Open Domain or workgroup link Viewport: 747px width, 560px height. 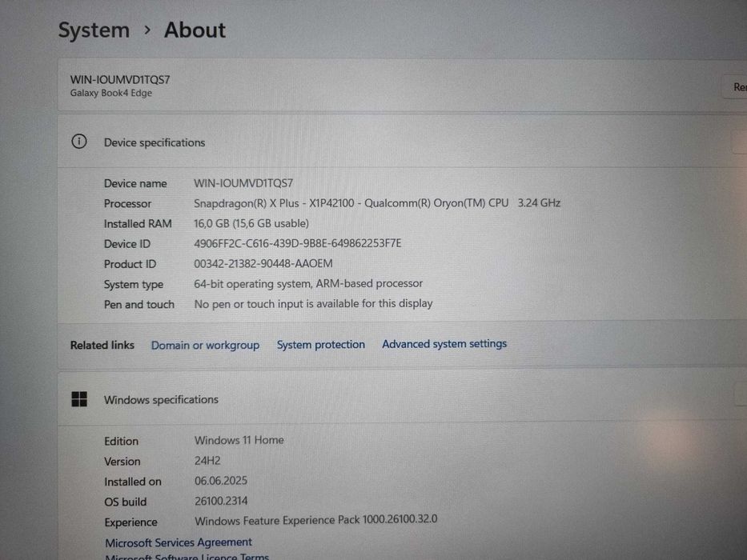[205, 345]
